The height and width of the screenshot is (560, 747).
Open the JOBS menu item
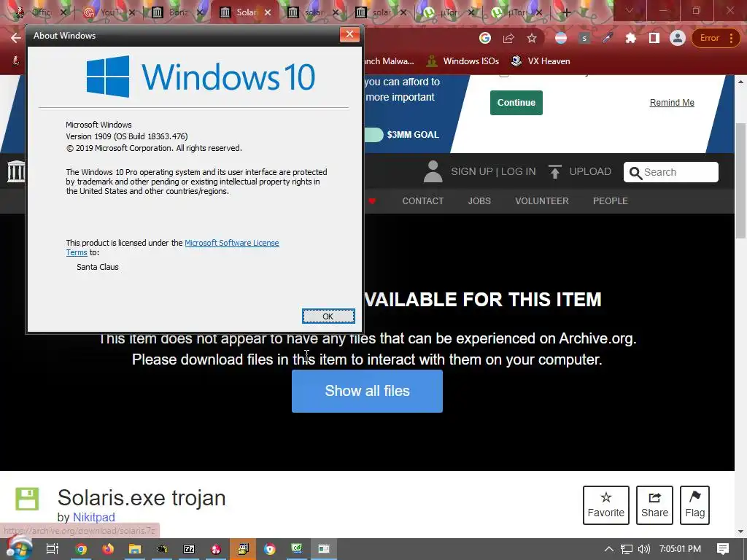479,201
